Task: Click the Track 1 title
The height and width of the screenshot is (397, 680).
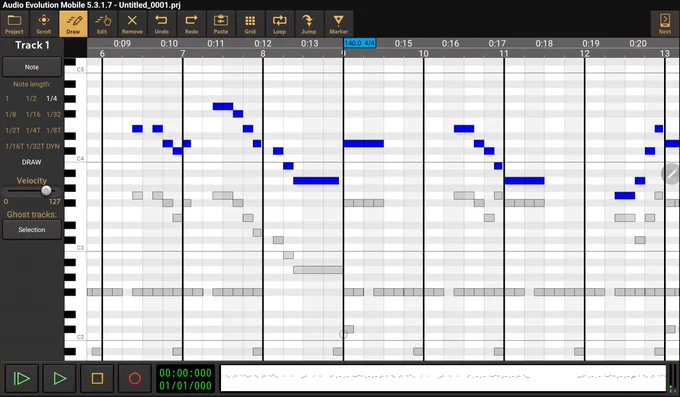Action: [32, 45]
